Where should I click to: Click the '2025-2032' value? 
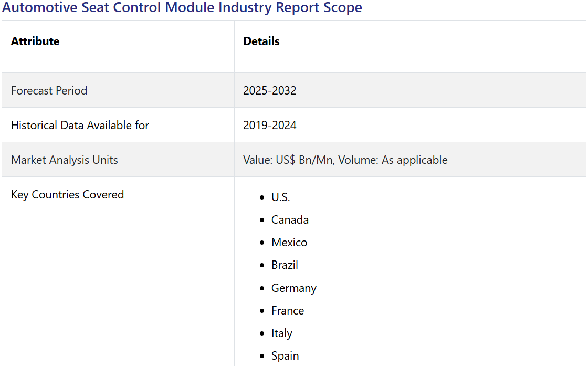pos(270,91)
